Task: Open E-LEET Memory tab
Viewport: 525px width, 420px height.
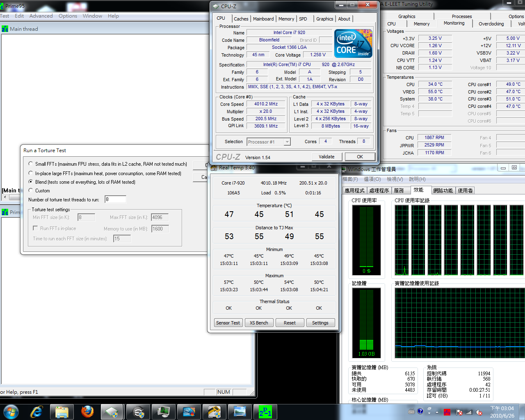Action: (x=422, y=24)
